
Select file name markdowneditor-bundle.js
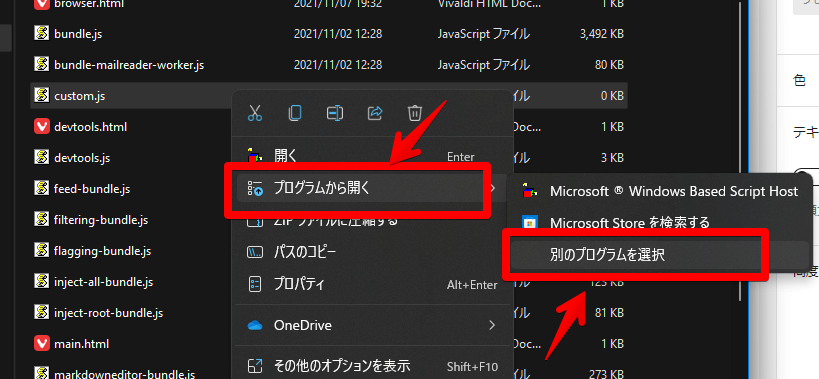(x=124, y=374)
